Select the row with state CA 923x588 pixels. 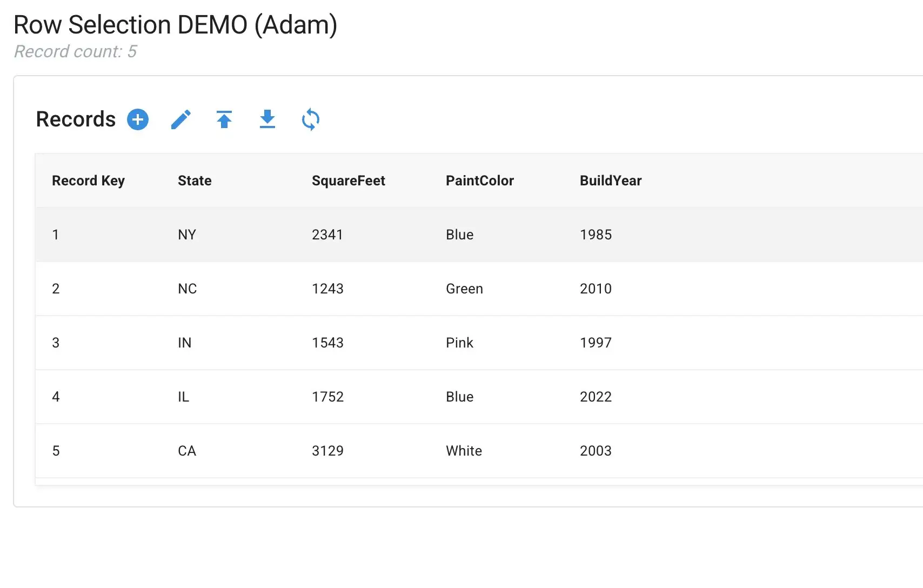click(187, 451)
